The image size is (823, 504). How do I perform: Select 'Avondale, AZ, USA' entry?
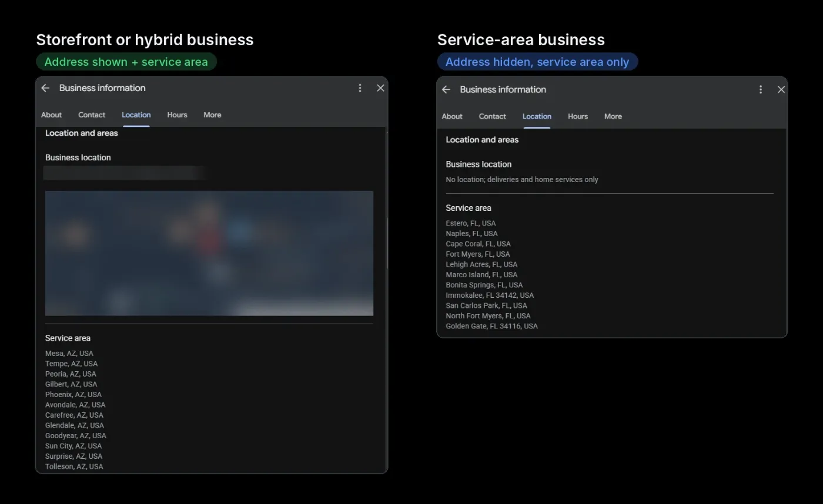coord(75,405)
